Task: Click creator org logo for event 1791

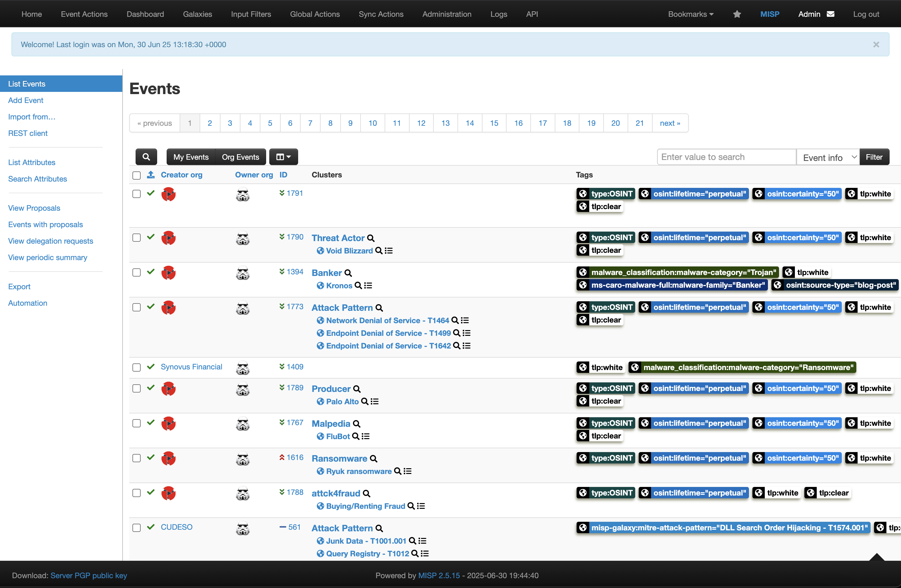Action: (x=169, y=194)
